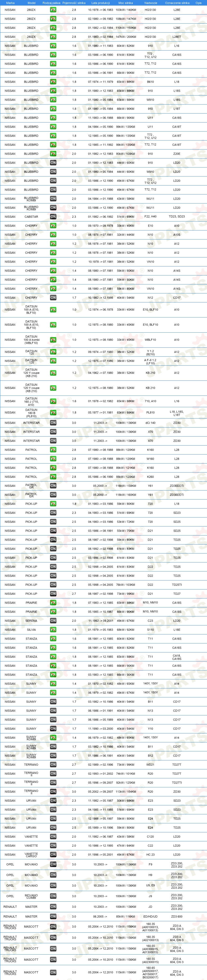Click diesel icon in PATROL GR 116kW row
This screenshot has height=980, width=207.
pos(53,486)
